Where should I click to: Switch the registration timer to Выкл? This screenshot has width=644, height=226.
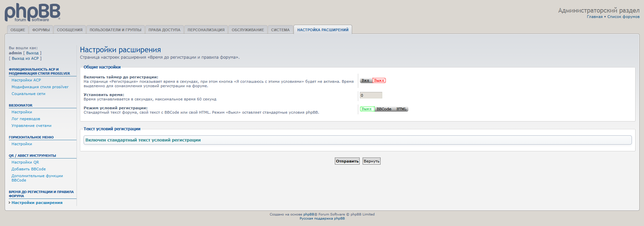(379, 80)
